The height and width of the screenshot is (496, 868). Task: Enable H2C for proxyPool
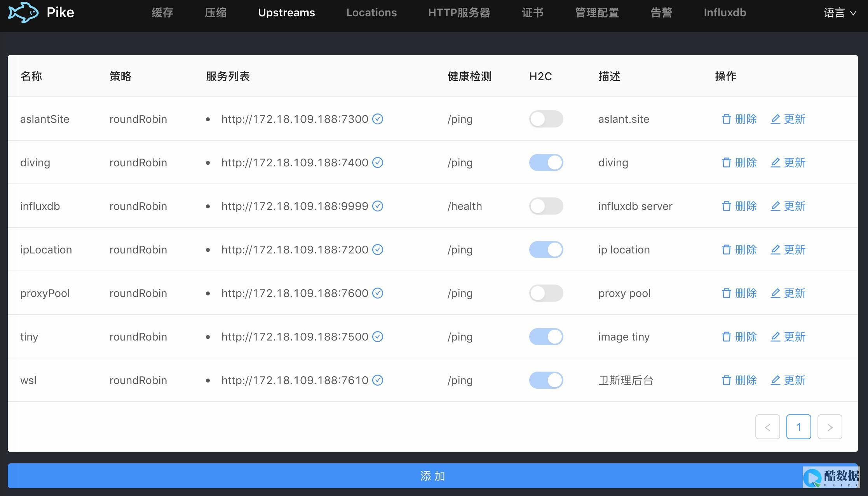click(546, 293)
